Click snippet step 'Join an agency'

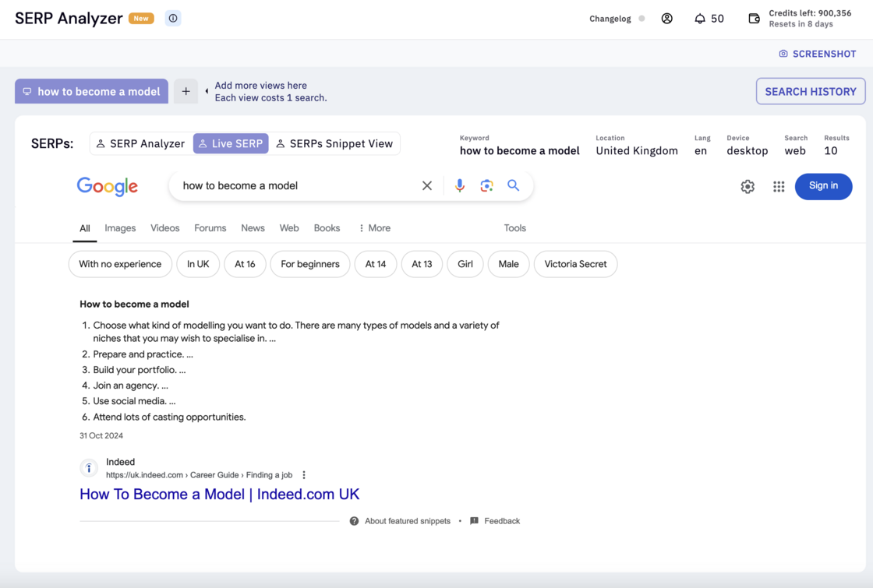(125, 386)
